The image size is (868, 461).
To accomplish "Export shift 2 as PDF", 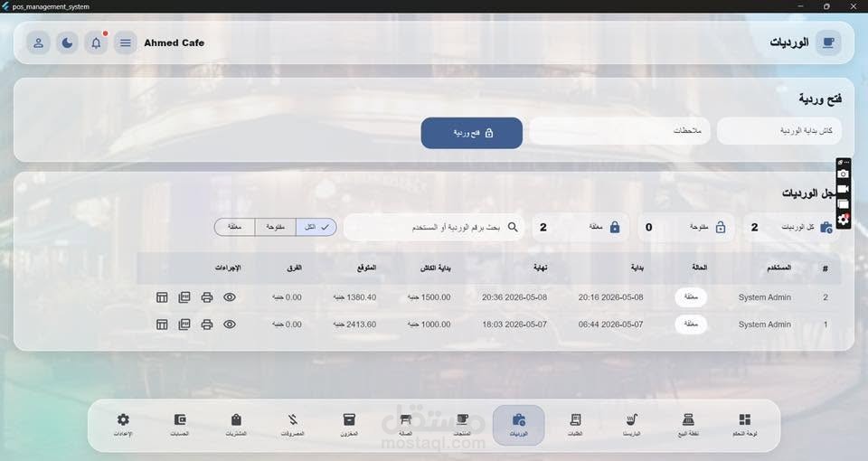I will (x=184, y=297).
